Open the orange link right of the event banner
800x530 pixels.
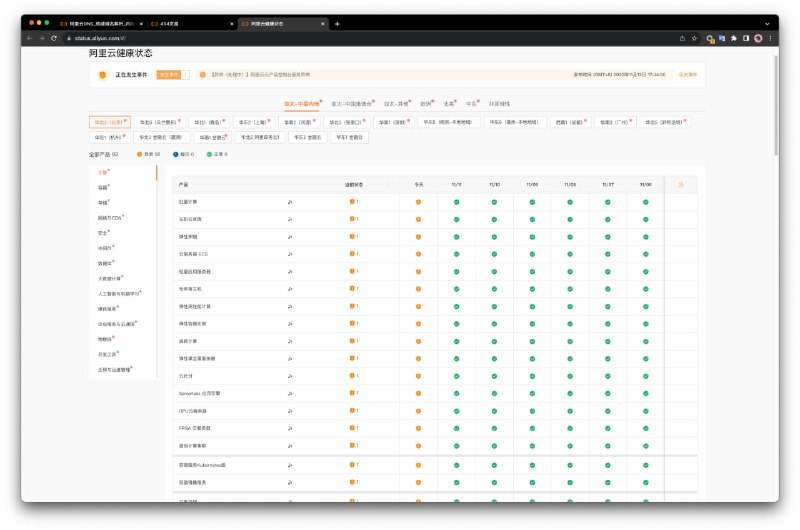pos(687,75)
